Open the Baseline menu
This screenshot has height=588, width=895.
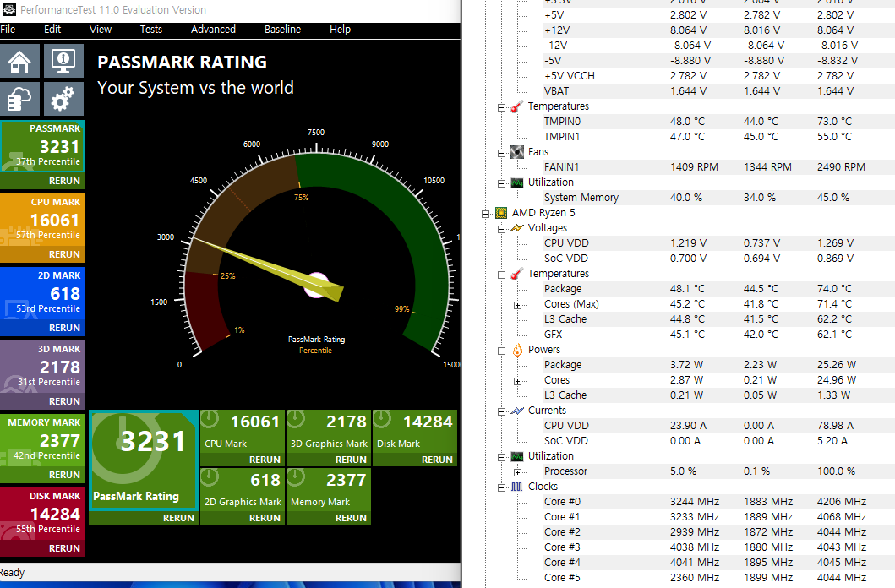tap(282, 29)
